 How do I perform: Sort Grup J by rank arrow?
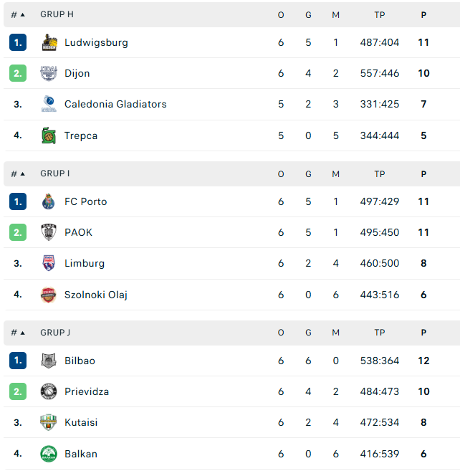pyautogui.click(x=22, y=333)
